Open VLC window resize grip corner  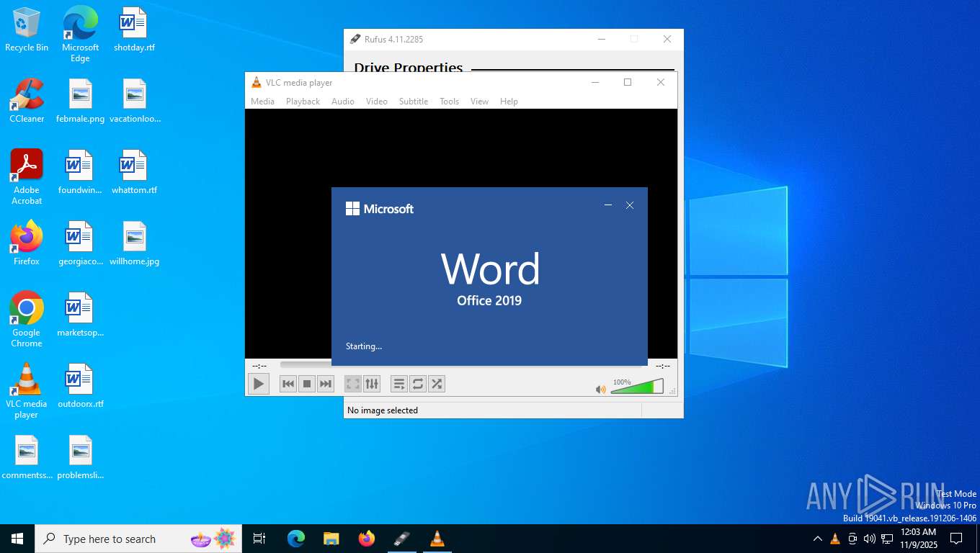(x=673, y=392)
